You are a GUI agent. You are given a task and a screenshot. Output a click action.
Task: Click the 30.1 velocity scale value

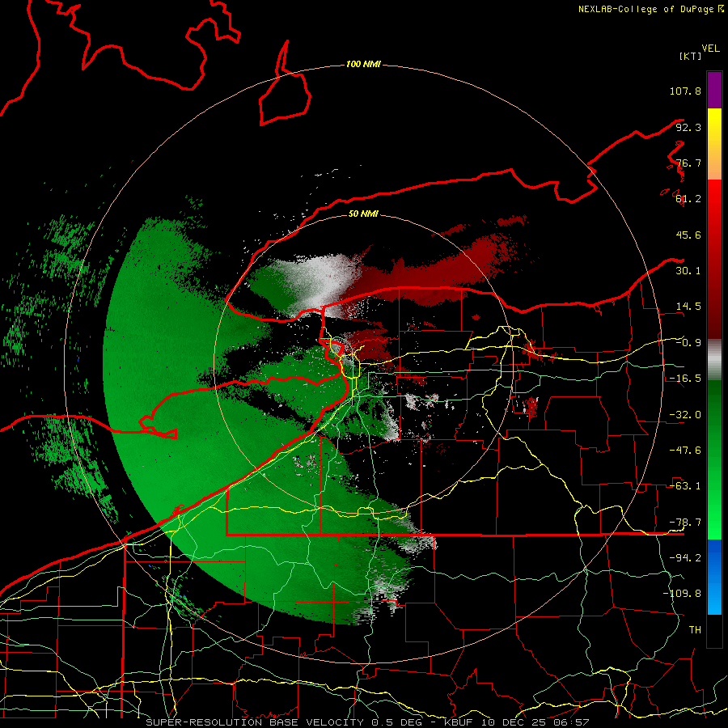pyautogui.click(x=688, y=271)
